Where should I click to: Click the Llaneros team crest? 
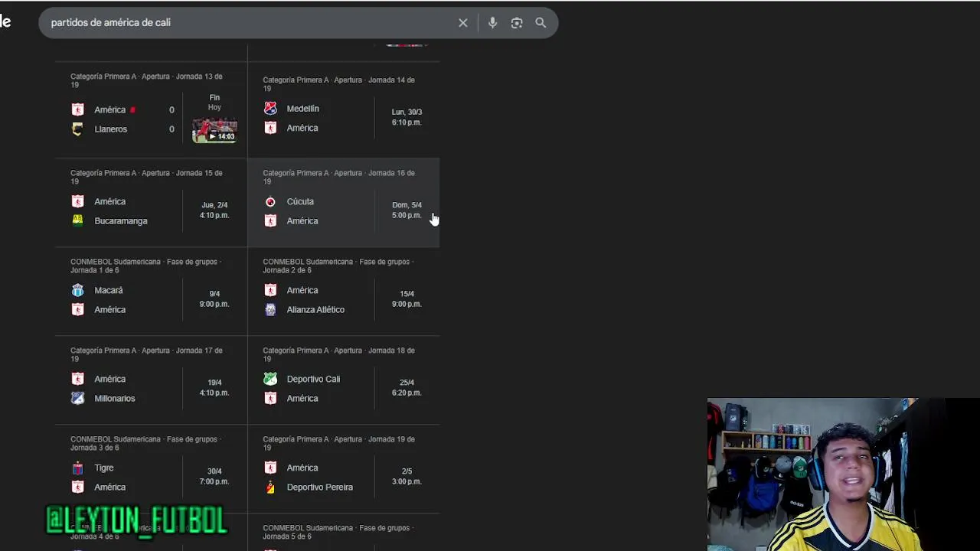click(77, 129)
